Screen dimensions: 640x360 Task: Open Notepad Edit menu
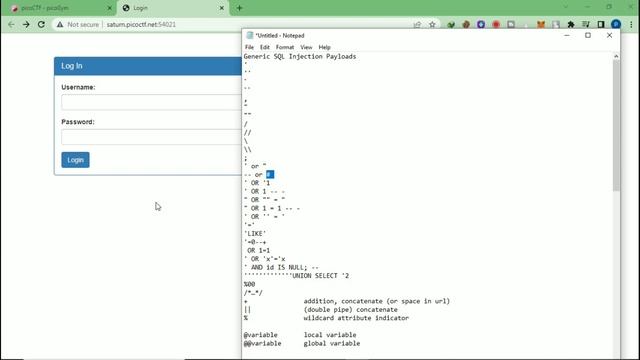coord(265,47)
